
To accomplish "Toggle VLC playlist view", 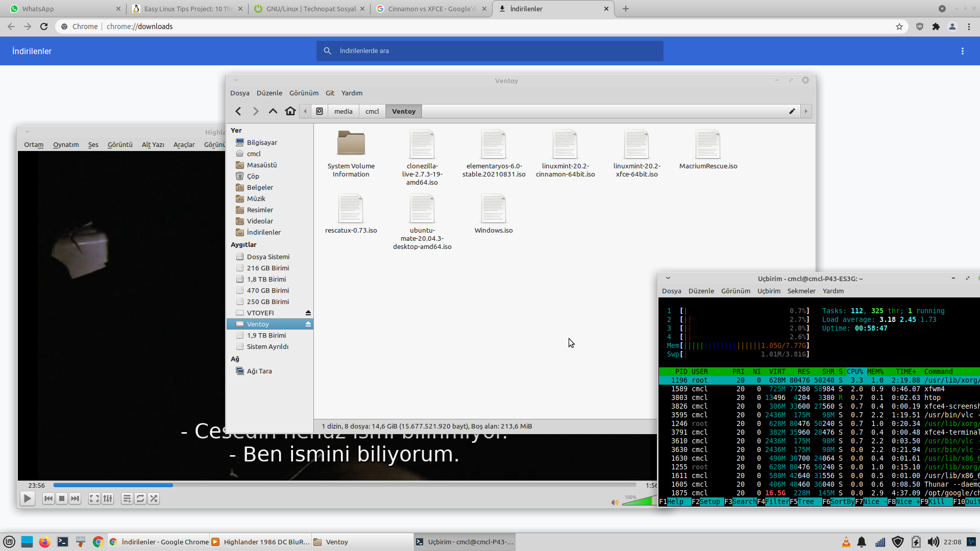I will pos(127,498).
